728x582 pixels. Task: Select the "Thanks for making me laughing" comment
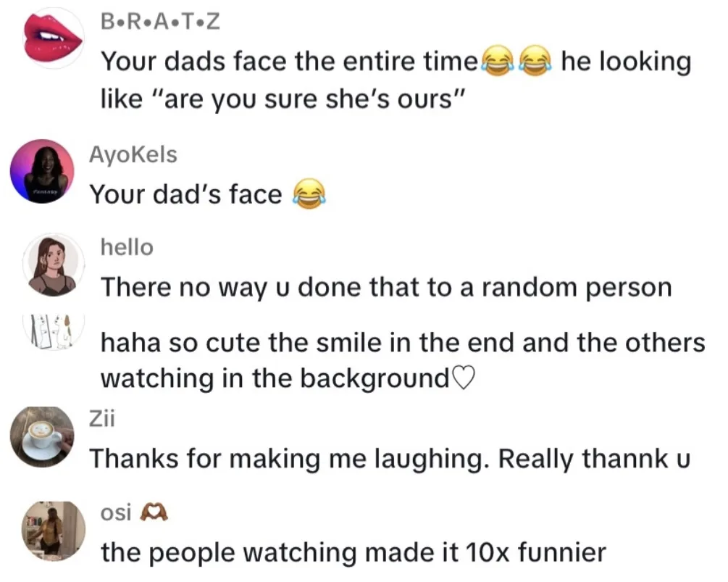[x=390, y=458]
